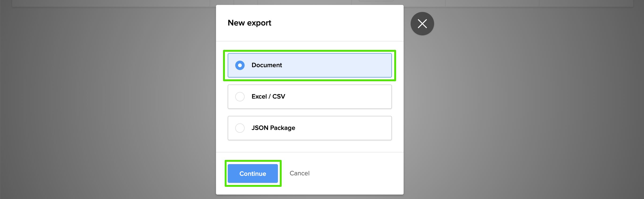Click the "Document" label text
The height and width of the screenshot is (199, 644).
pos(266,65)
